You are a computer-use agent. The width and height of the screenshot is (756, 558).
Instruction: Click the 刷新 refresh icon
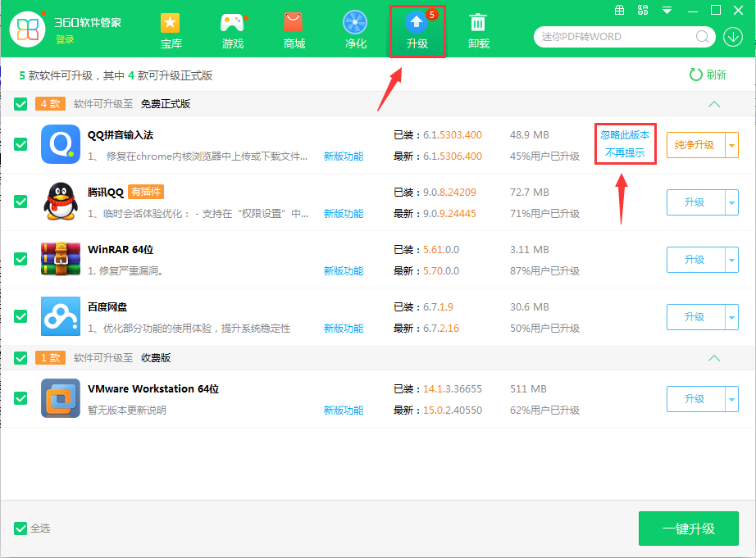coord(695,75)
